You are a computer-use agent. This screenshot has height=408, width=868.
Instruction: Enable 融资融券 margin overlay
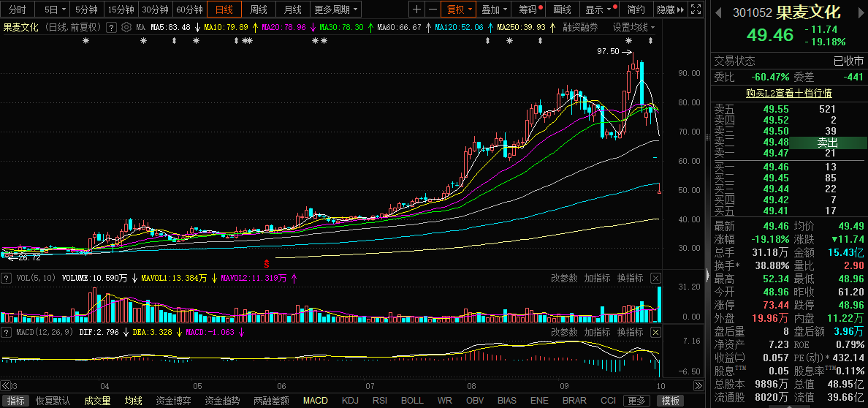click(581, 27)
